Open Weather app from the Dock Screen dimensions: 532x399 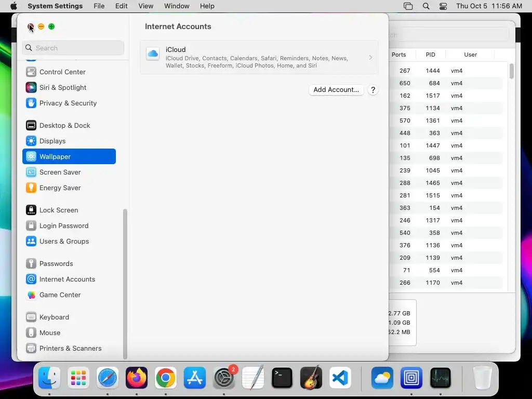pyautogui.click(x=382, y=378)
